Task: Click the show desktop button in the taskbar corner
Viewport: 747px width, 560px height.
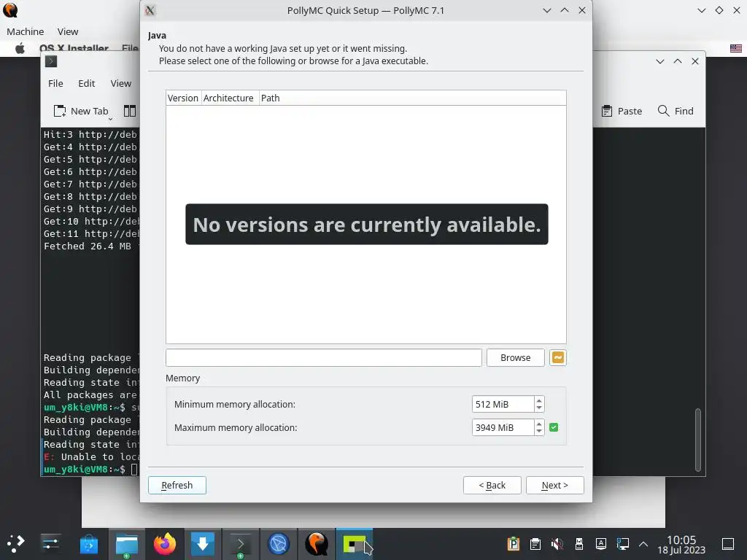Action: [x=728, y=544]
